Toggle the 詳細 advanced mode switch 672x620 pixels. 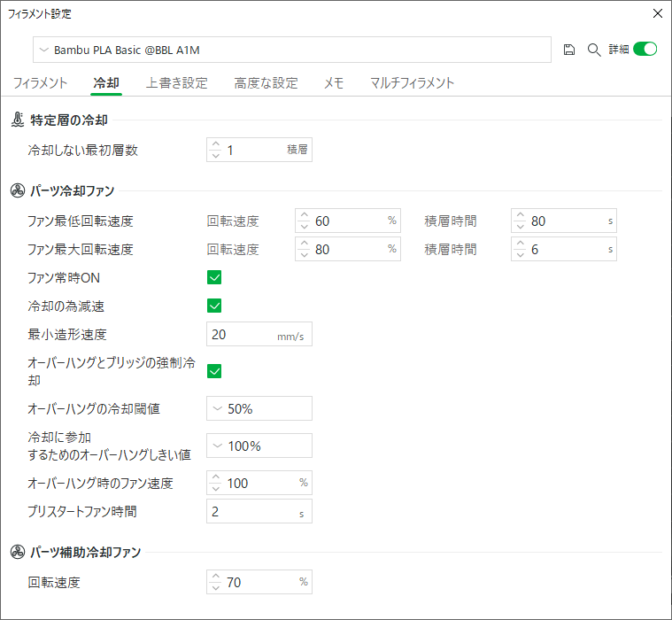pos(645,50)
